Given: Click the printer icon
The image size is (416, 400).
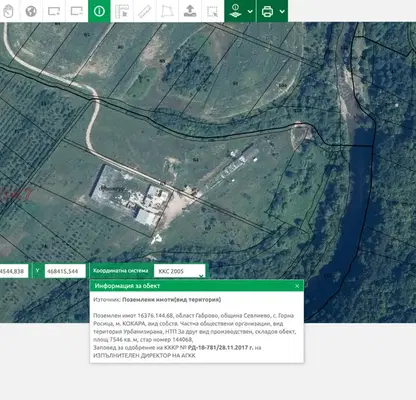Looking at the screenshot, I should [x=267, y=11].
